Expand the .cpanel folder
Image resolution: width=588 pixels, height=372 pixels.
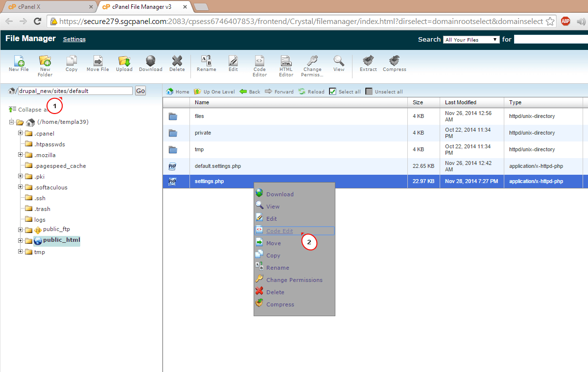tap(21, 133)
